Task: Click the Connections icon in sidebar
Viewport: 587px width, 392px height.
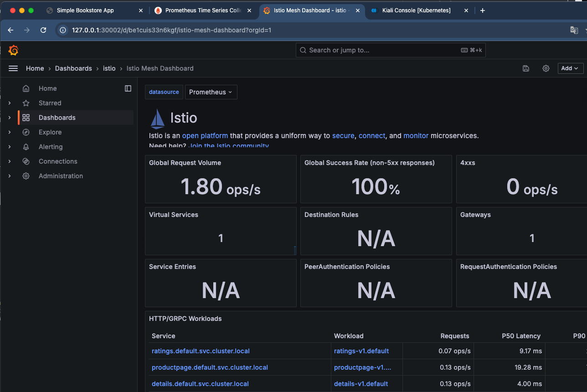Action: click(26, 161)
